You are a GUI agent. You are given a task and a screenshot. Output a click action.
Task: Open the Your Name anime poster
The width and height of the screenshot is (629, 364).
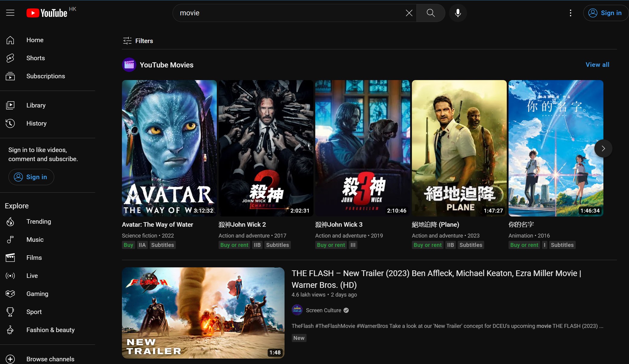pos(556,148)
